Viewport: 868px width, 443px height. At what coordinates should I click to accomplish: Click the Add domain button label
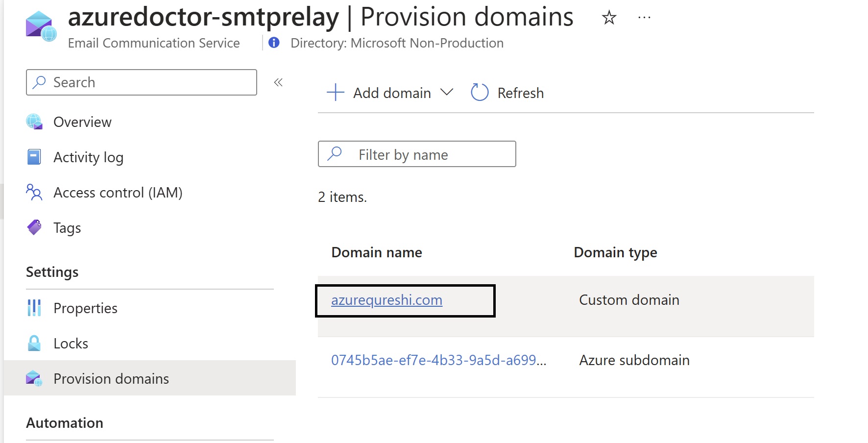392,93
